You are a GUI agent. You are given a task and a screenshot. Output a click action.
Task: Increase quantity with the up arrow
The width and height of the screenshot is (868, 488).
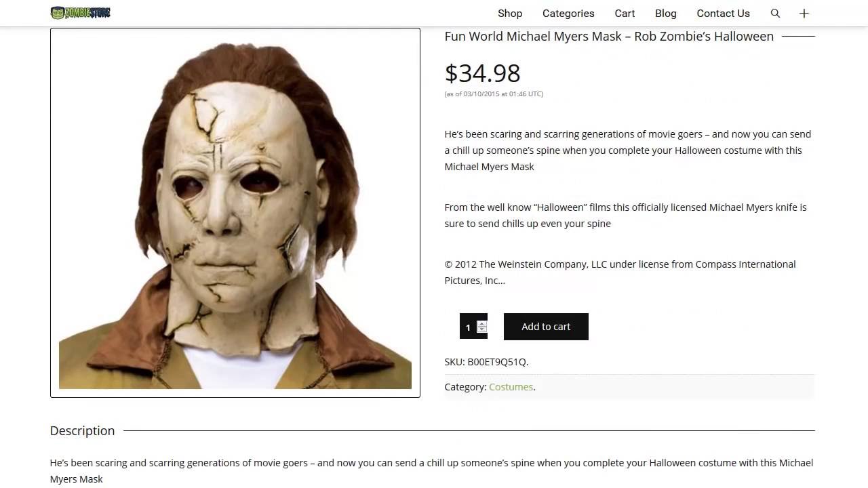(481, 324)
